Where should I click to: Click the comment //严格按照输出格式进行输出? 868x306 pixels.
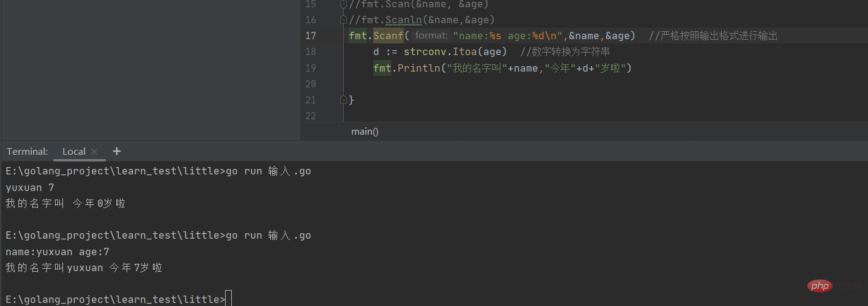(713, 36)
